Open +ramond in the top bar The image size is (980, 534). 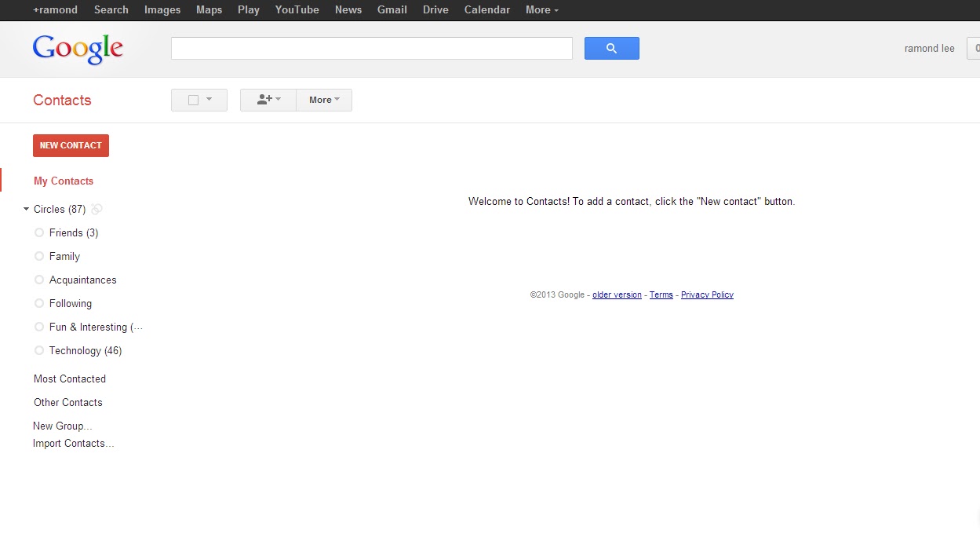point(55,10)
